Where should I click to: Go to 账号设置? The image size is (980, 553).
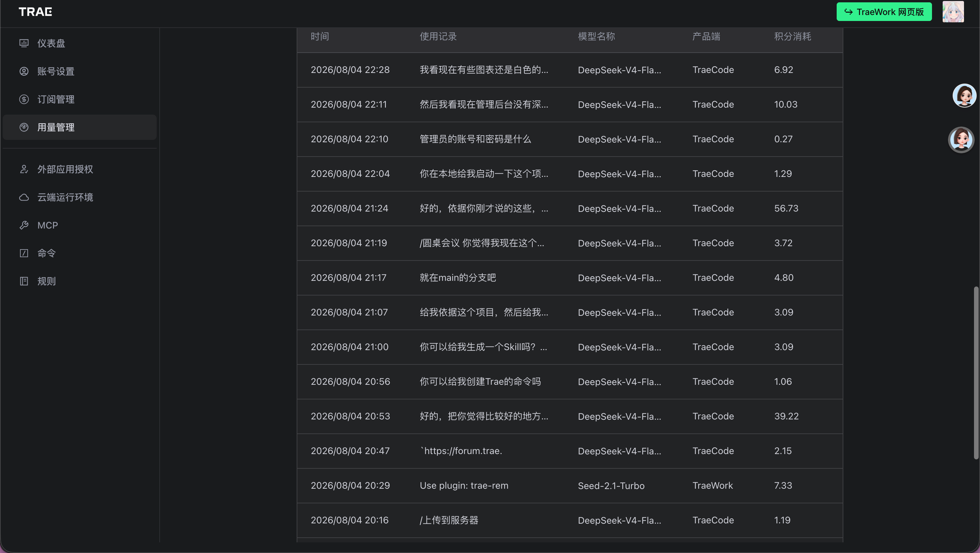tap(80, 72)
